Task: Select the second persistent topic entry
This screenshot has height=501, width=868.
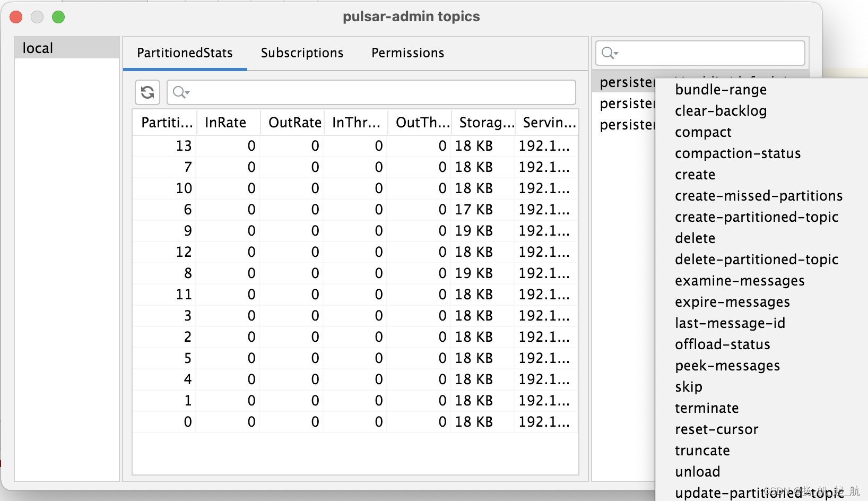Action: point(626,103)
